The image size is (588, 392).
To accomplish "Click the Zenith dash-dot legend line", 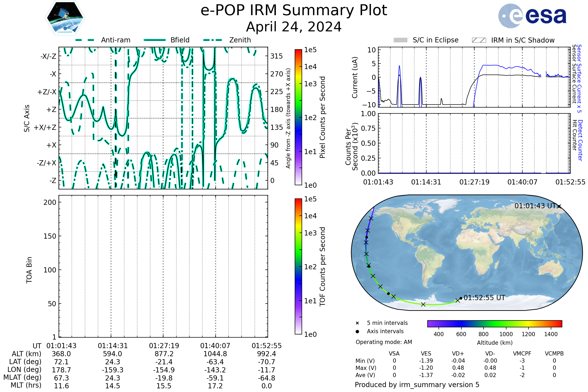I will point(213,40).
